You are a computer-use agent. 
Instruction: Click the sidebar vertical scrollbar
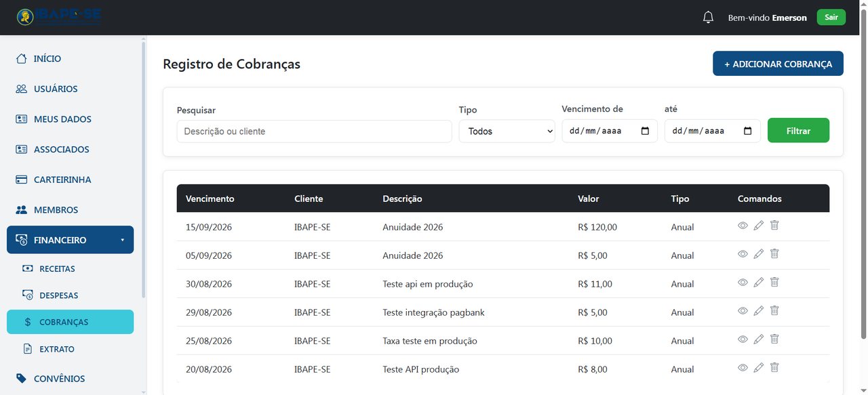tap(143, 169)
